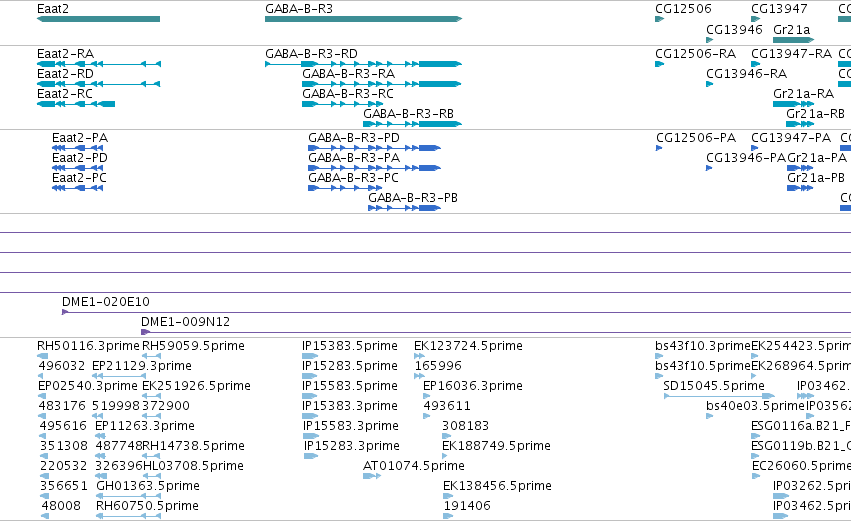Click the GH01363.5prime EST label
This screenshot has width=851, height=521.
pyautogui.click(x=148, y=486)
